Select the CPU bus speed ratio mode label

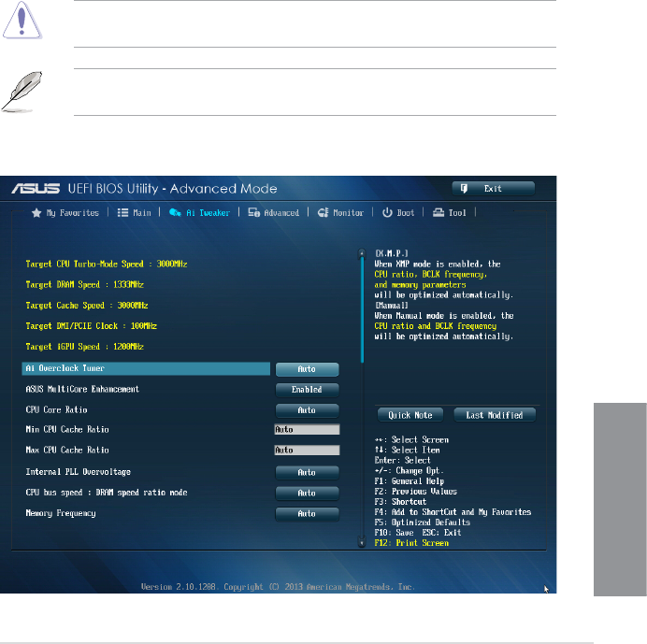107,493
